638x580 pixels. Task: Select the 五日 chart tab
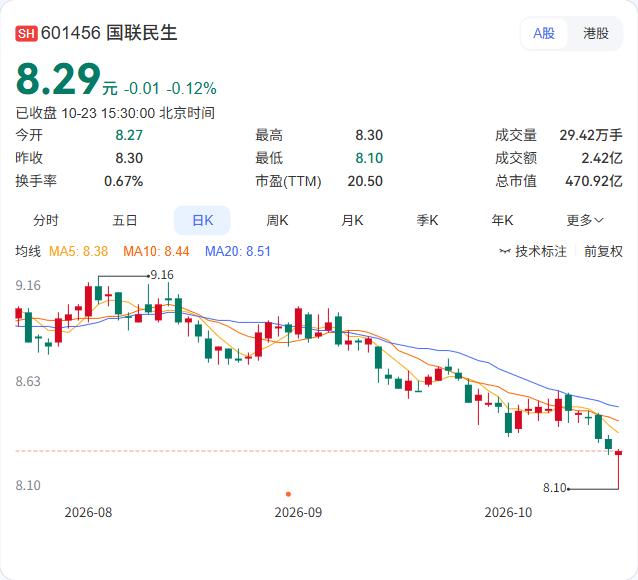(125, 220)
